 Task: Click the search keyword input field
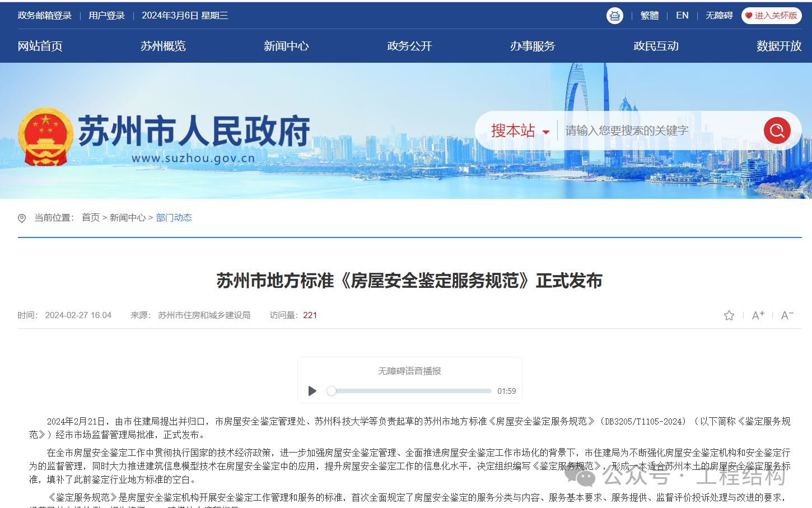tap(660, 131)
